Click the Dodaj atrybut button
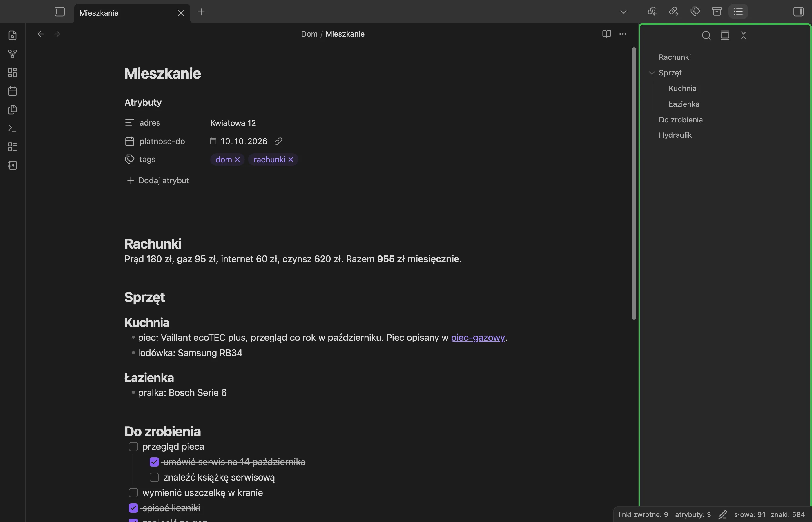The height and width of the screenshot is (522, 812). (158, 181)
